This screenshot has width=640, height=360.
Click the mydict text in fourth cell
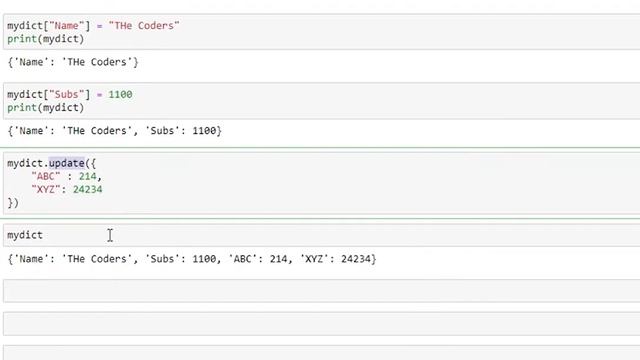pos(25,235)
